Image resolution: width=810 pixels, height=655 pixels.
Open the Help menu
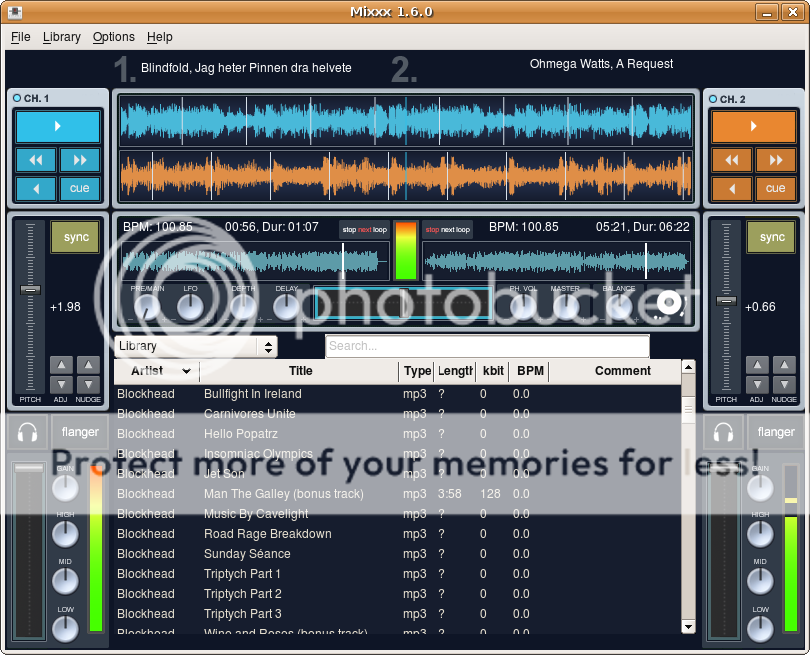coord(160,37)
